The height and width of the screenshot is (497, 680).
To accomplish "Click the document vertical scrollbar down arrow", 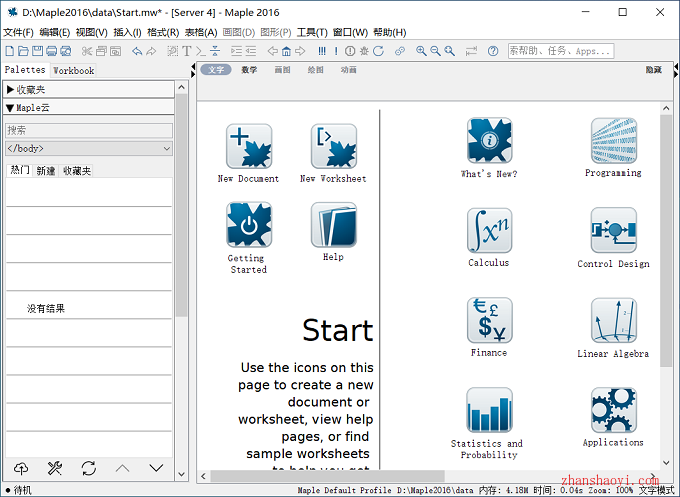I will (x=666, y=463).
